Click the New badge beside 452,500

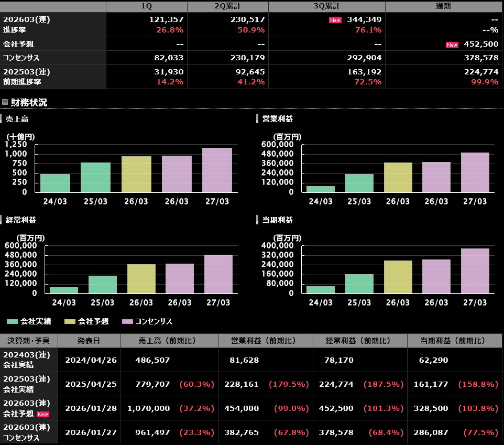coord(452,45)
